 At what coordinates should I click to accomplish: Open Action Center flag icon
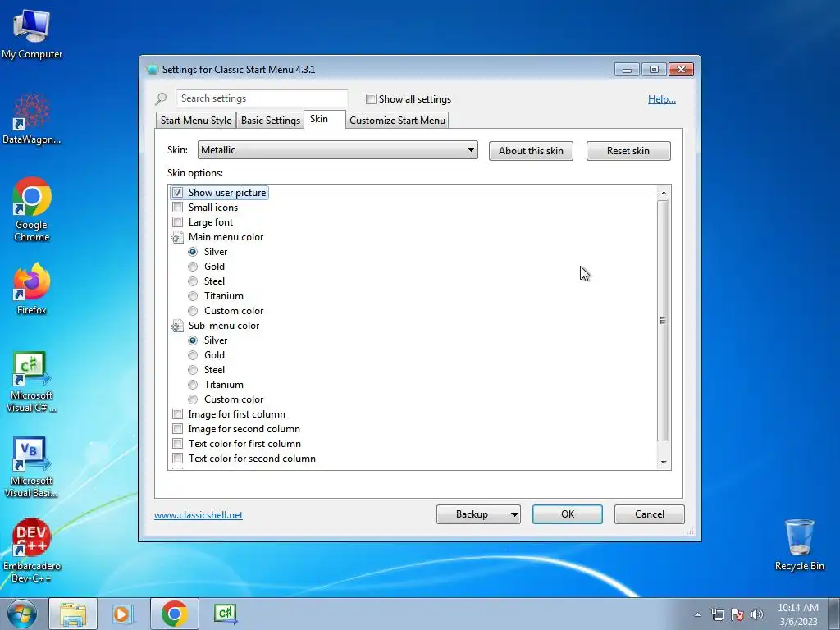[x=737, y=614]
